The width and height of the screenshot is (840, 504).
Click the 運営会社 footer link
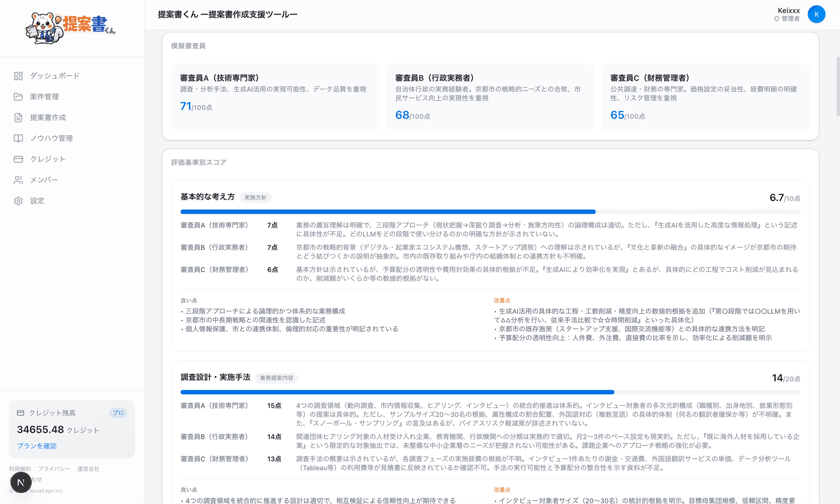coord(88,469)
